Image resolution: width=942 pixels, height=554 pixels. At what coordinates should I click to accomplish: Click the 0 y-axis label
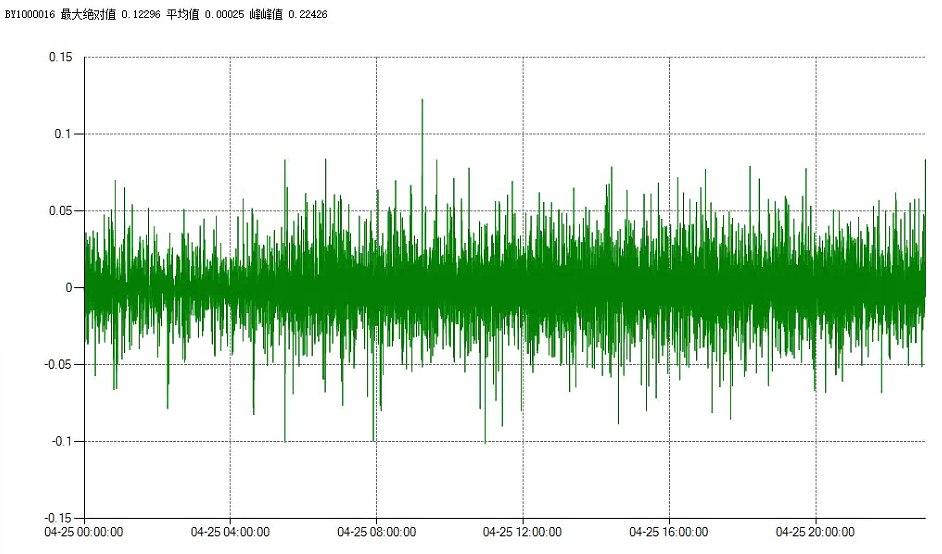click(x=69, y=288)
